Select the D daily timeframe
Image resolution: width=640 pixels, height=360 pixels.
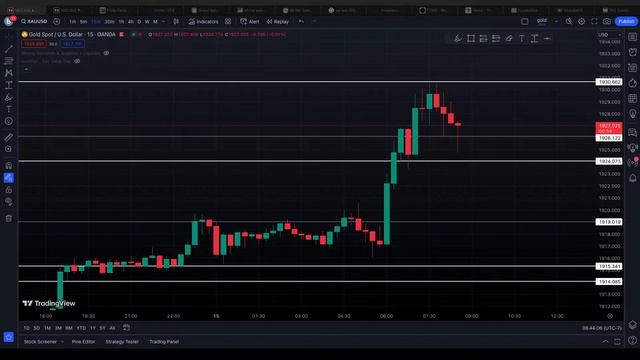(x=139, y=22)
